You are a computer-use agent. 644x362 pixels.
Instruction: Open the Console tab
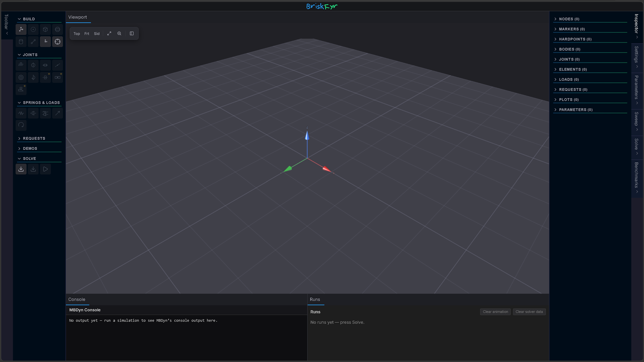pos(77,300)
